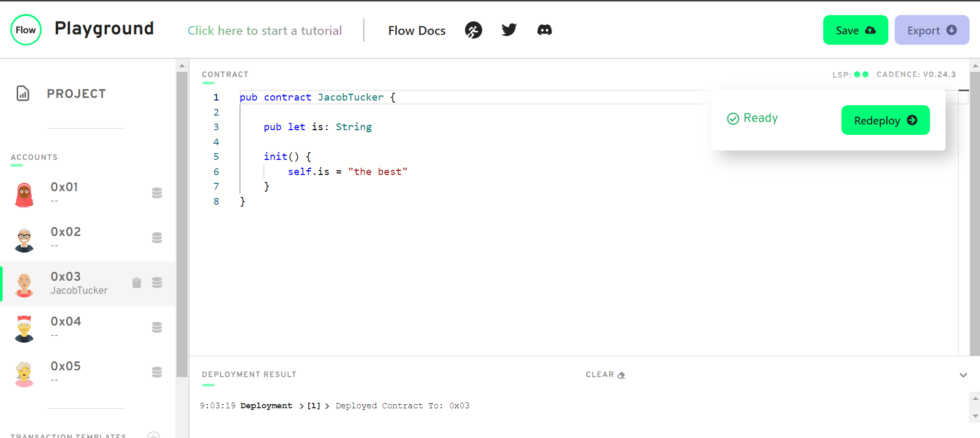Click the Playground title
This screenshot has height=438, width=980.
point(104,28)
